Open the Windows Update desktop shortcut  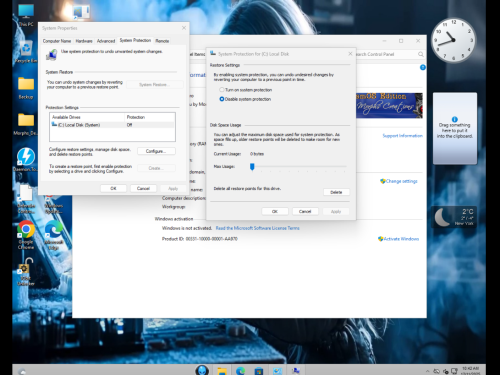pyautogui.click(x=53, y=204)
